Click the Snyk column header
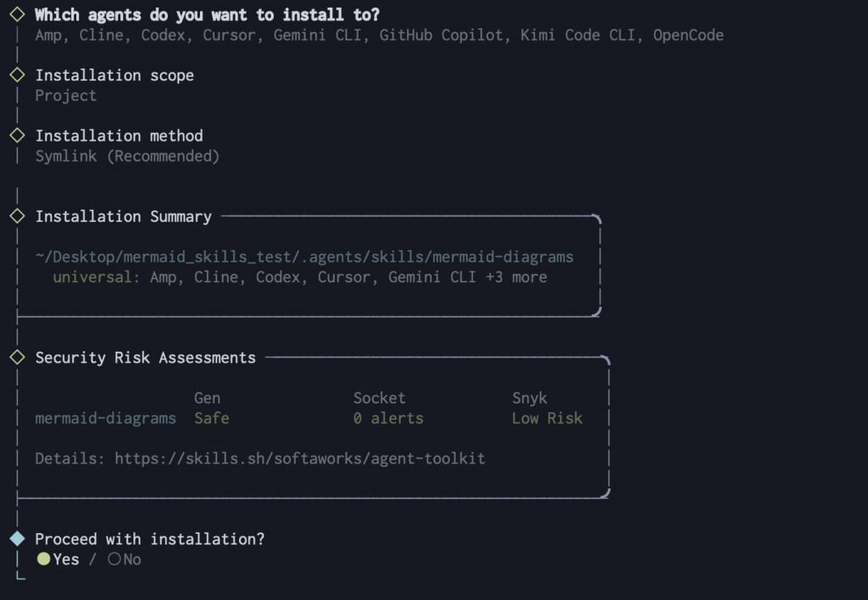The height and width of the screenshot is (600, 868). tap(530, 397)
